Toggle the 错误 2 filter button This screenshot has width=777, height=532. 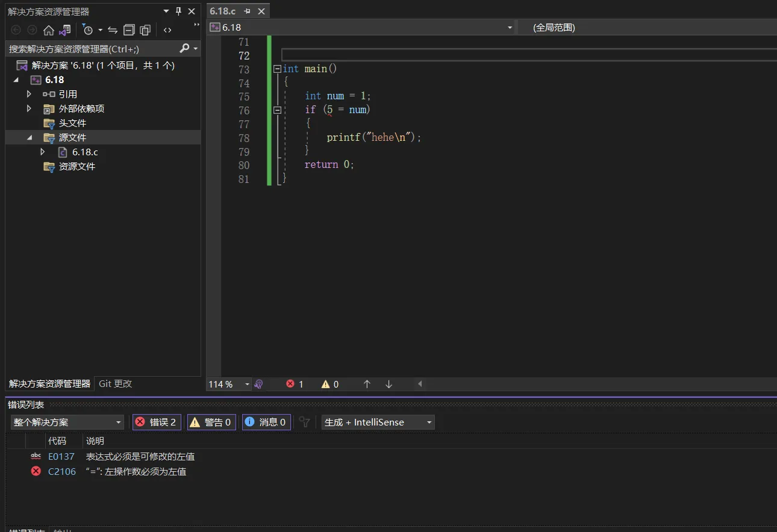click(157, 422)
